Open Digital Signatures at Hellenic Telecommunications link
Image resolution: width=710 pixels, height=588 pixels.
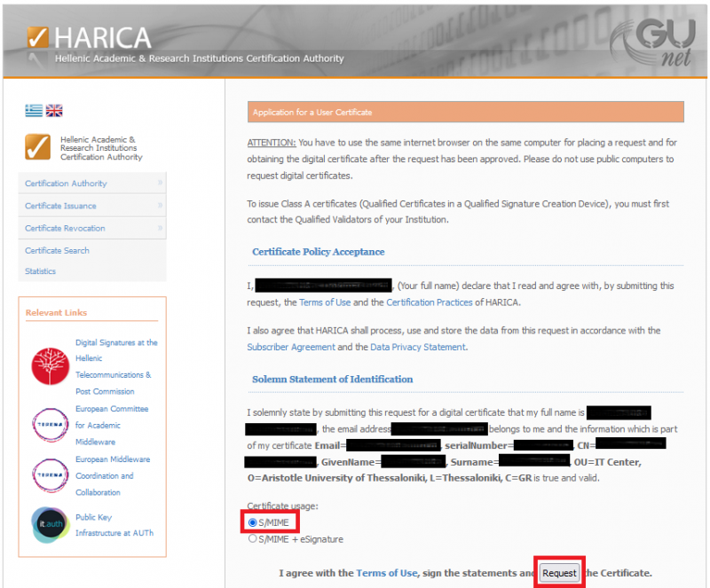click(116, 366)
